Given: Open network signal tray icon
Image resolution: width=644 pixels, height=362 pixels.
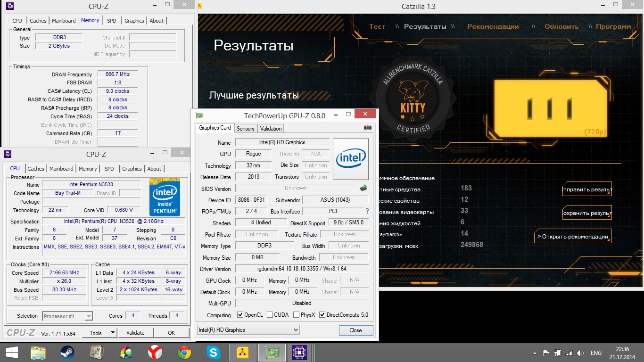Looking at the screenshot, I should (x=570, y=353).
